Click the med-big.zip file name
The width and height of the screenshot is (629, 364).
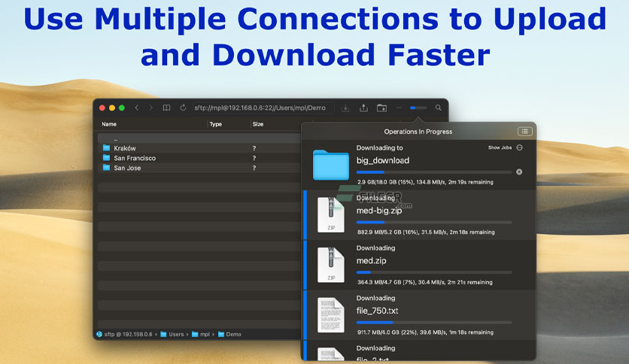point(379,211)
